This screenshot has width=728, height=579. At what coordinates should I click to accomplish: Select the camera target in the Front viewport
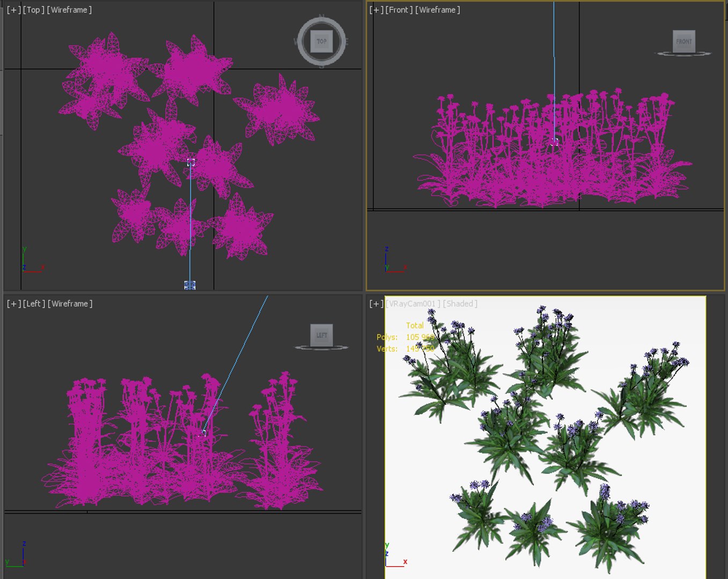point(555,142)
